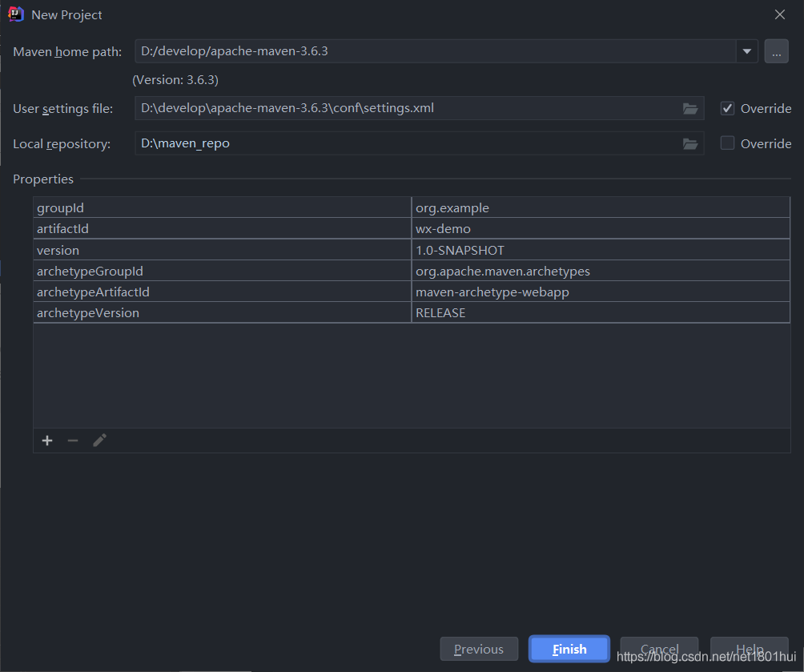This screenshot has height=672, width=804.
Task: Click the Previous button
Action: pyautogui.click(x=479, y=650)
